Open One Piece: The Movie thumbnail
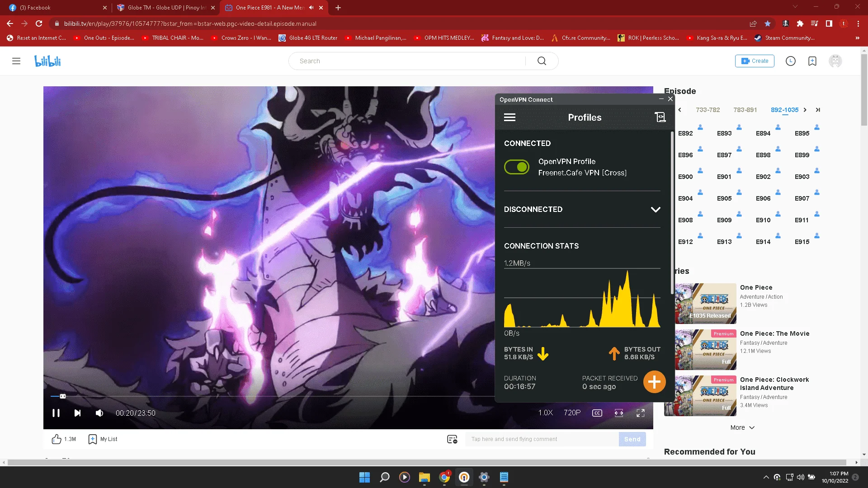Image resolution: width=868 pixels, height=488 pixels. click(706, 350)
